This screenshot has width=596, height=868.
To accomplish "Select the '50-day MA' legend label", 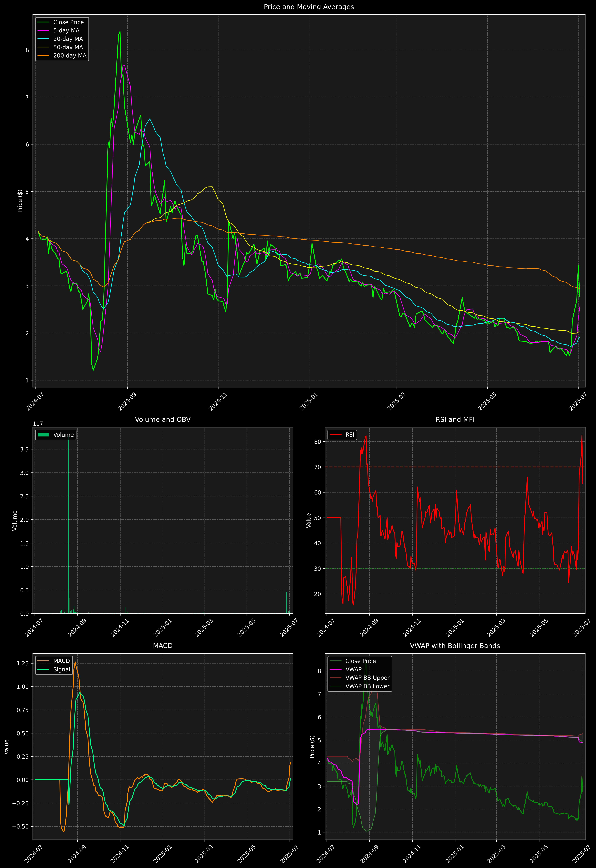I will pos(68,47).
